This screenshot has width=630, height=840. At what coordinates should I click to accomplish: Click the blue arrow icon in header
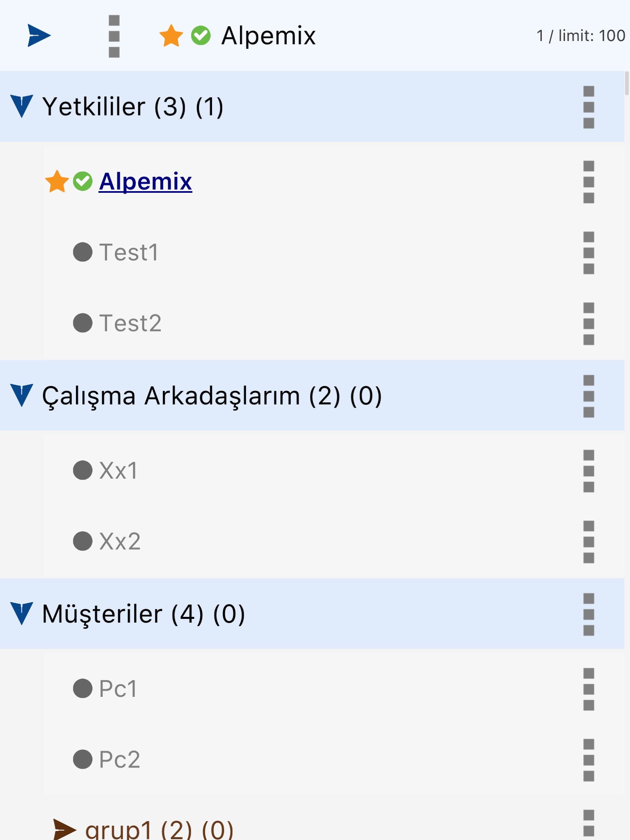pos(39,35)
